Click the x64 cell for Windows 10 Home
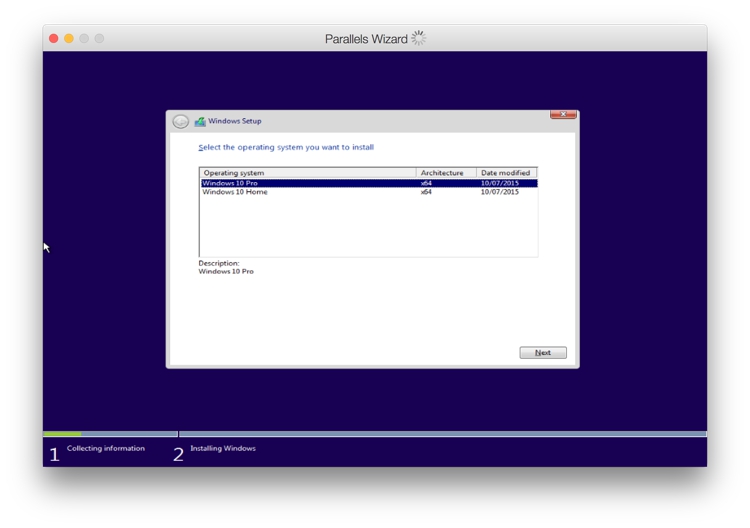 point(426,192)
